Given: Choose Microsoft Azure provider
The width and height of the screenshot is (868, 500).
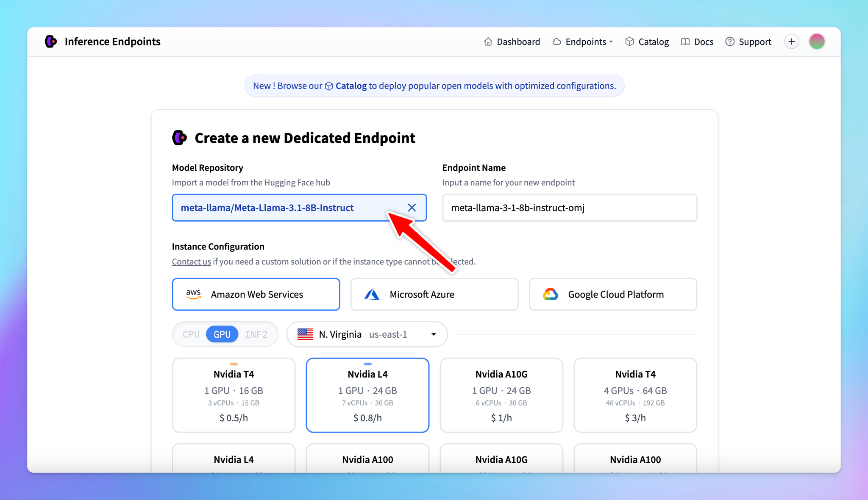Looking at the screenshot, I should point(434,294).
